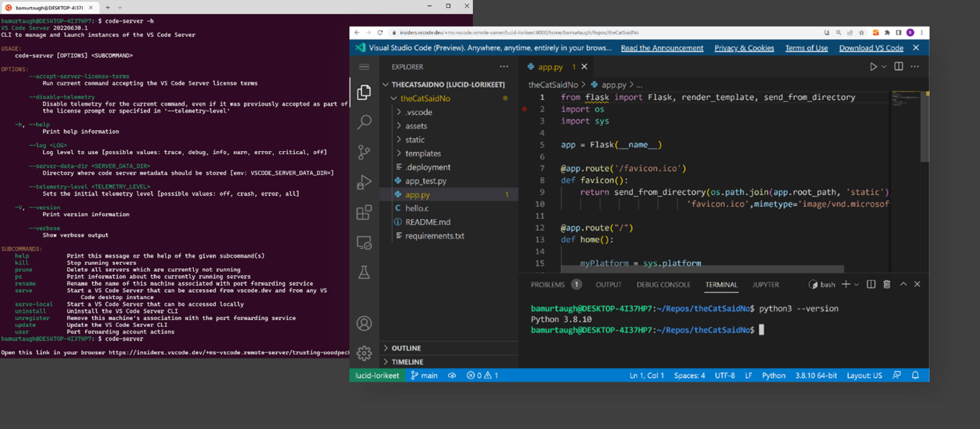Kill terminal with the trash icon
980x429 pixels.
pos(887,284)
